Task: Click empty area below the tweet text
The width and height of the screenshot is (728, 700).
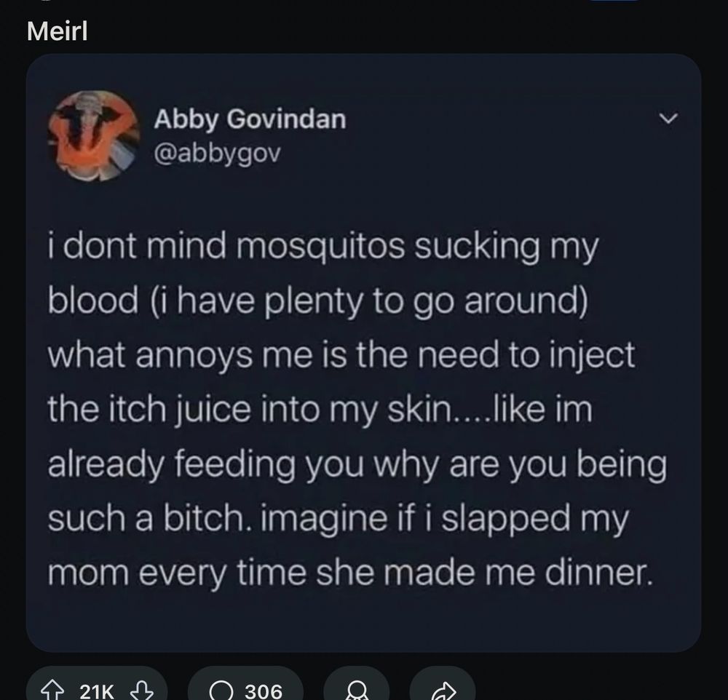Action: click(x=363, y=622)
